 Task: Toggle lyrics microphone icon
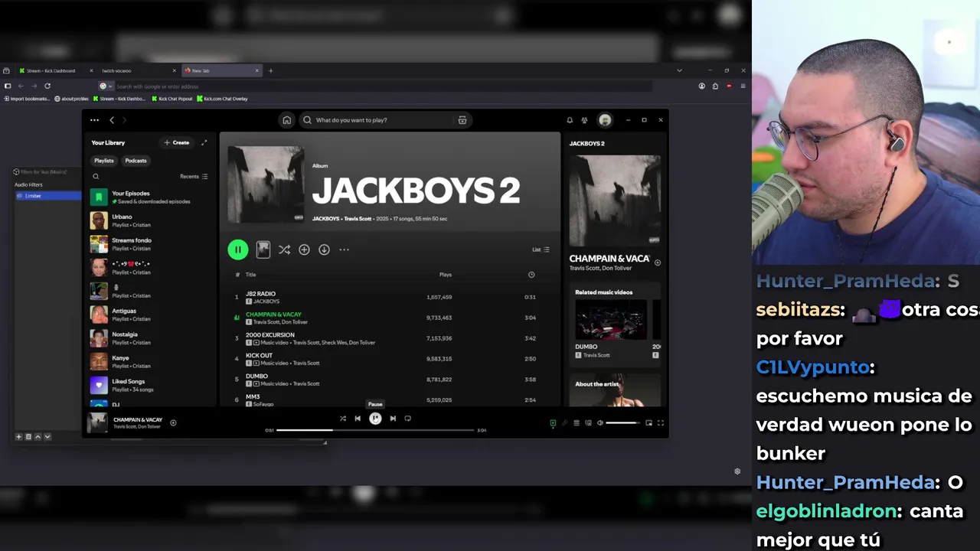pos(565,422)
